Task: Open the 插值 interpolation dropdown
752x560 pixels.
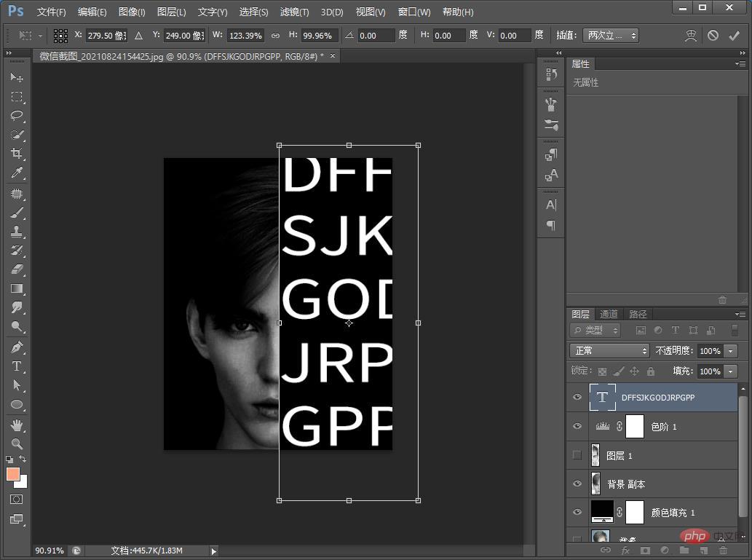Action: click(x=610, y=35)
